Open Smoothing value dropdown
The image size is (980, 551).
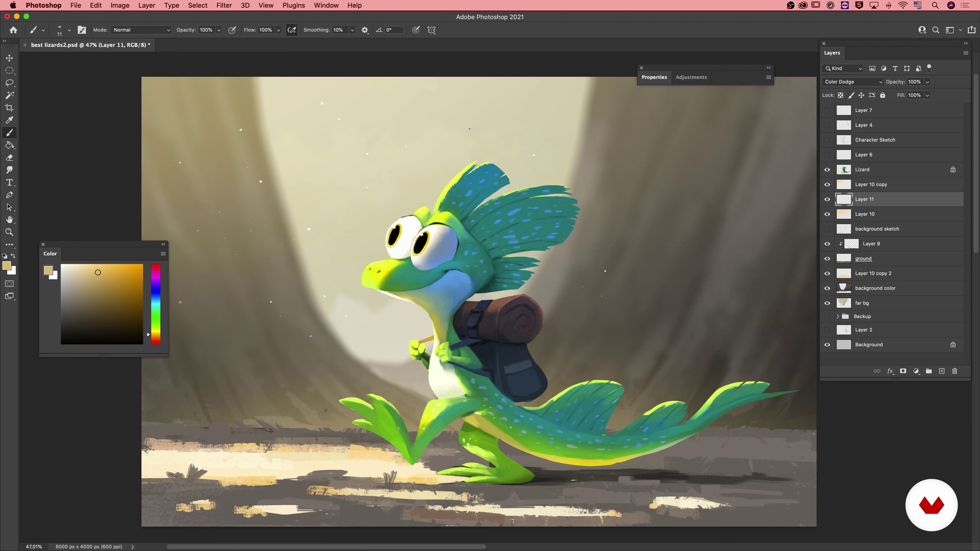point(352,30)
